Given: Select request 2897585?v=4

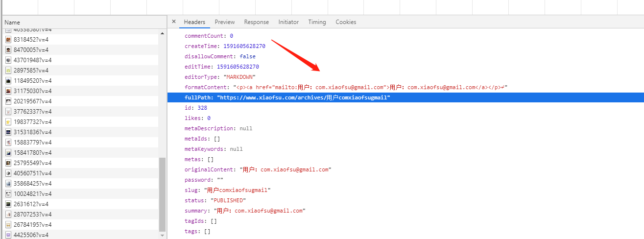Looking at the screenshot, I should click(x=79, y=70).
